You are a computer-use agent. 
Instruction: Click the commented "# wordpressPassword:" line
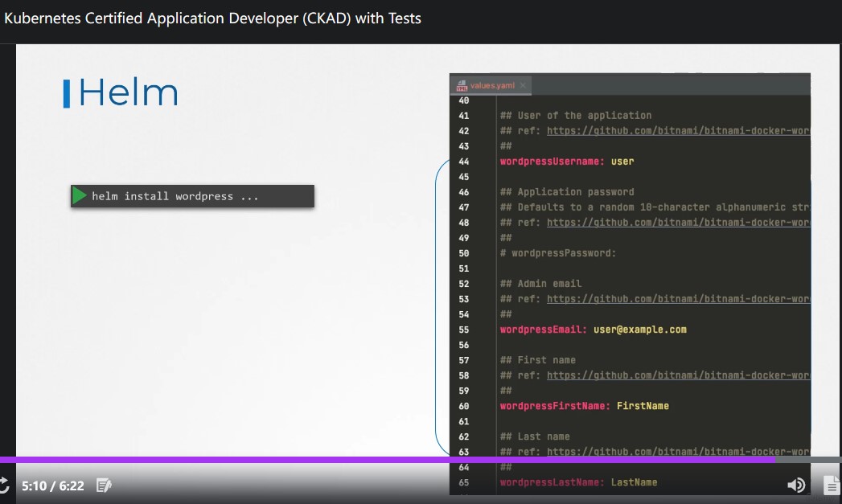558,253
